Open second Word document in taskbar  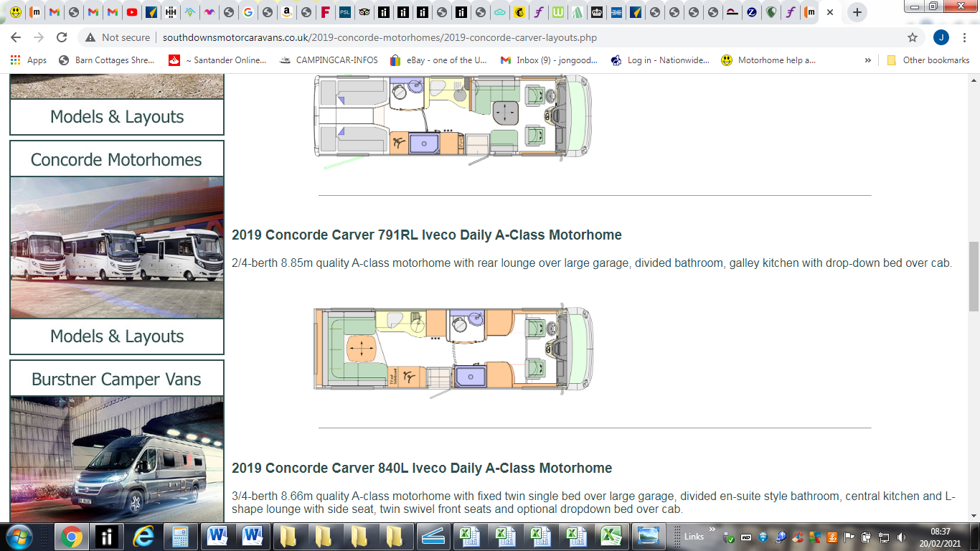click(x=252, y=537)
